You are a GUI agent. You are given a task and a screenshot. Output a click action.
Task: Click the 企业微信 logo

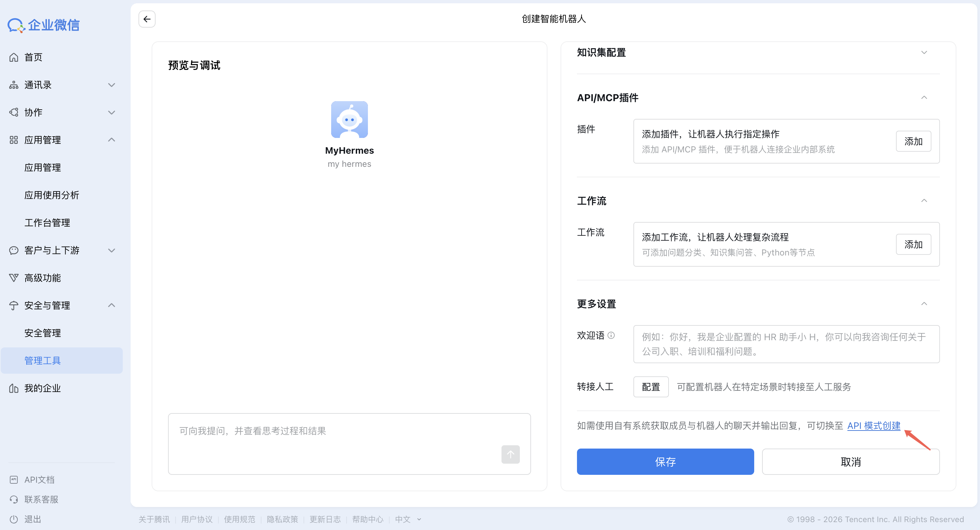43,25
